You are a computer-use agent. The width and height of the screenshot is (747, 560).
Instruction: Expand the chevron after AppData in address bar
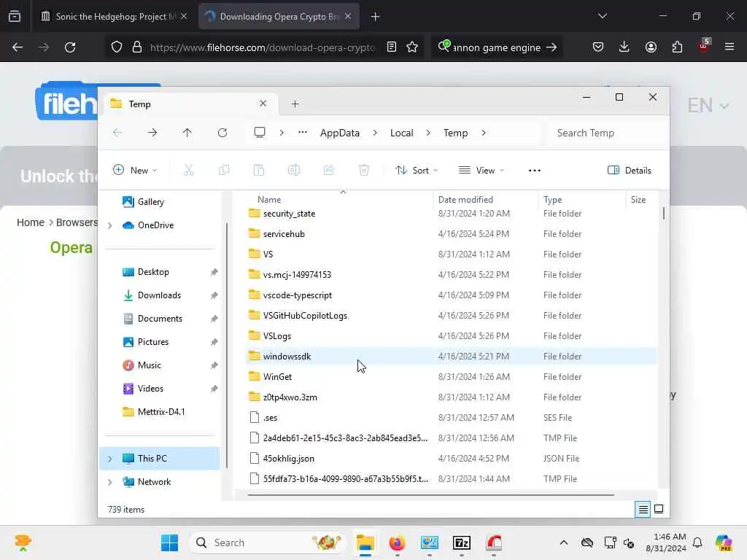pyautogui.click(x=375, y=133)
